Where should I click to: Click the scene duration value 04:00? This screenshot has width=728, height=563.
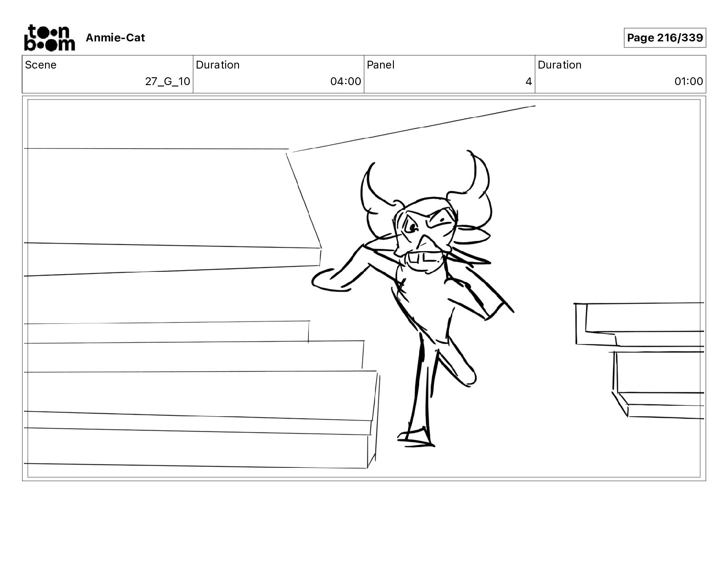346,81
